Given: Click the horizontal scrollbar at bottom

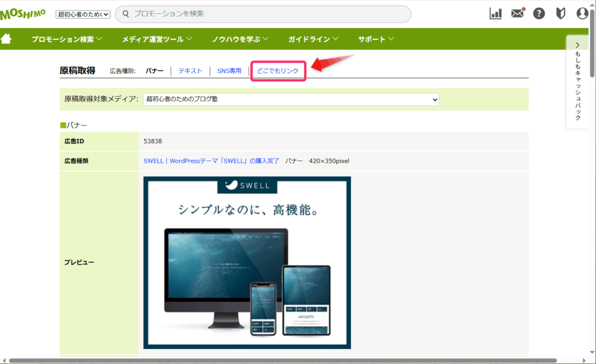Looking at the screenshot, I should tap(283, 361).
